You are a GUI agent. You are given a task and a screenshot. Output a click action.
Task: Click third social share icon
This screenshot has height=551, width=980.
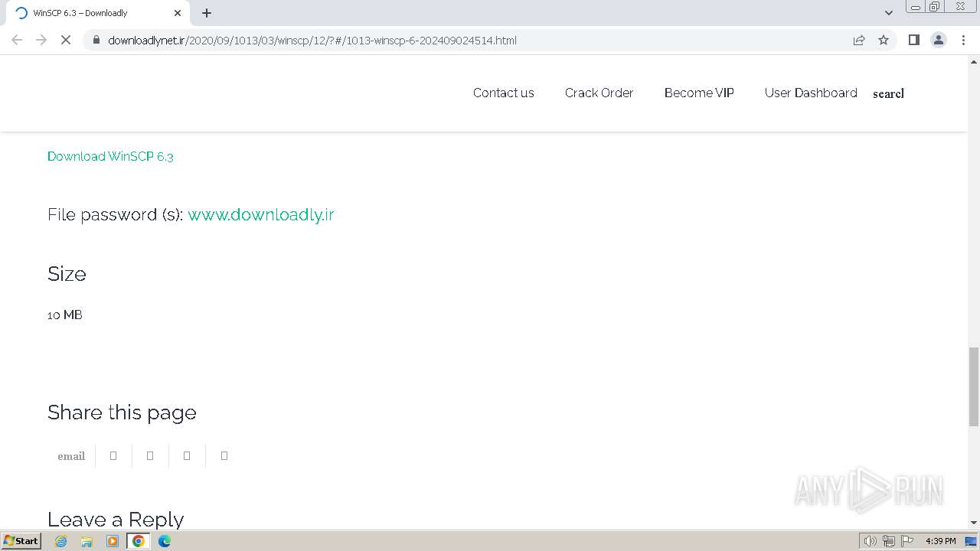pyautogui.click(x=187, y=455)
